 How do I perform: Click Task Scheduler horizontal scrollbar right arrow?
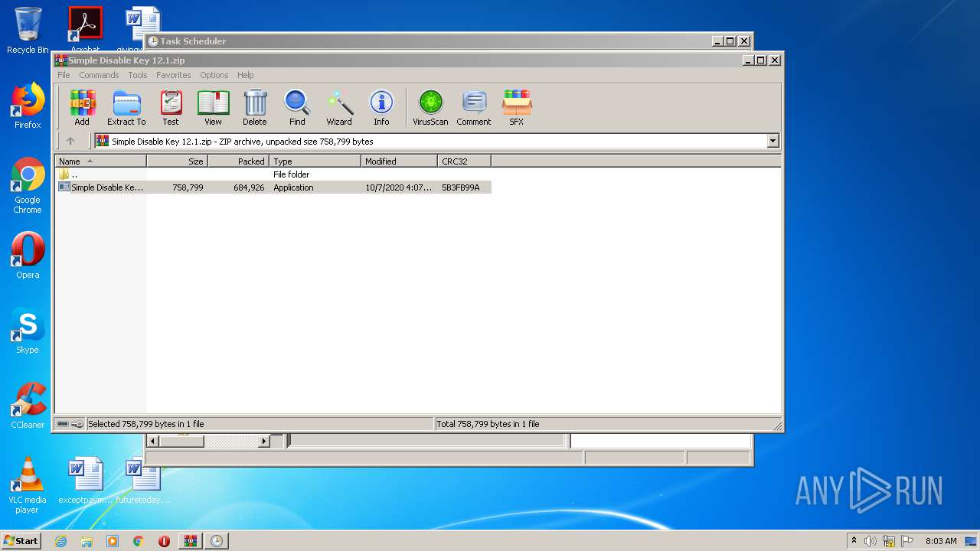pyautogui.click(x=264, y=442)
